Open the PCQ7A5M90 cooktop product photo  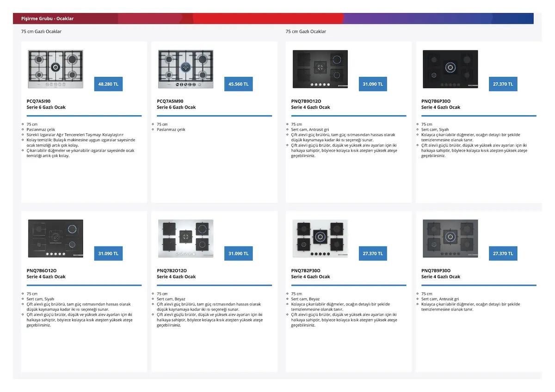185,69
